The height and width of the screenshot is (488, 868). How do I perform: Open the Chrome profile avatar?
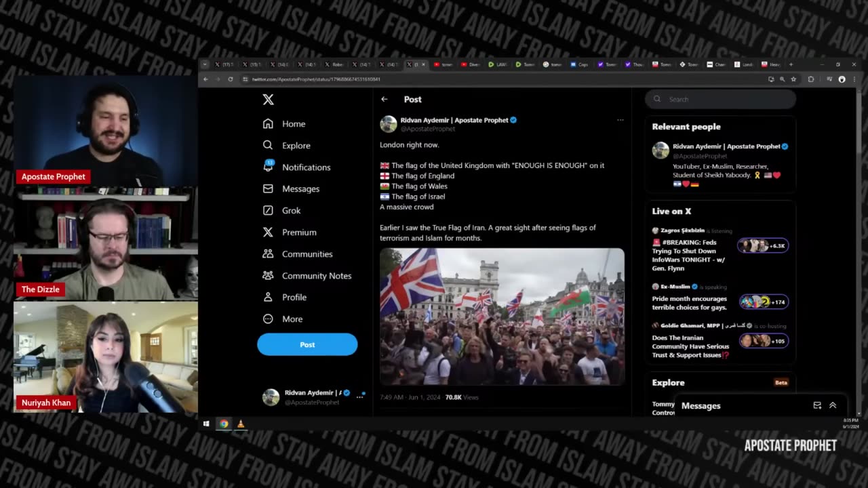point(842,79)
